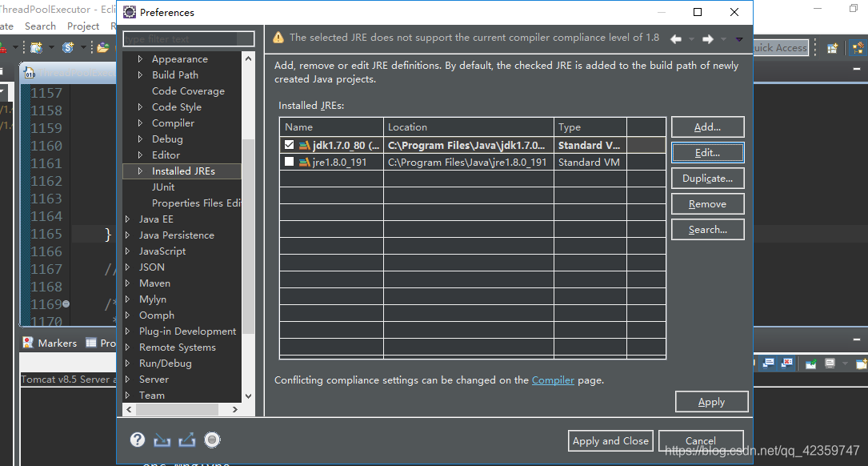
Task: Click the Oomph preference recorder icon
Action: (x=212, y=440)
